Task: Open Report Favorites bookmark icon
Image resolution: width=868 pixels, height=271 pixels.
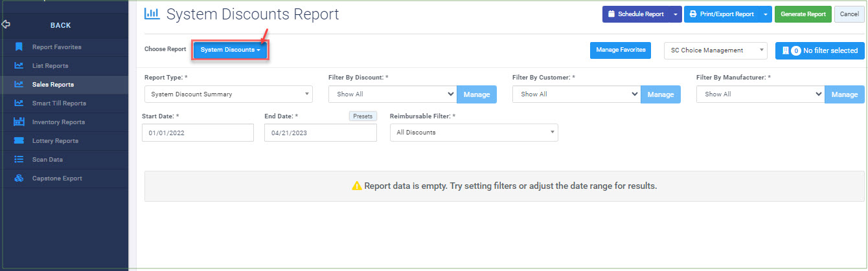Action: [x=19, y=47]
